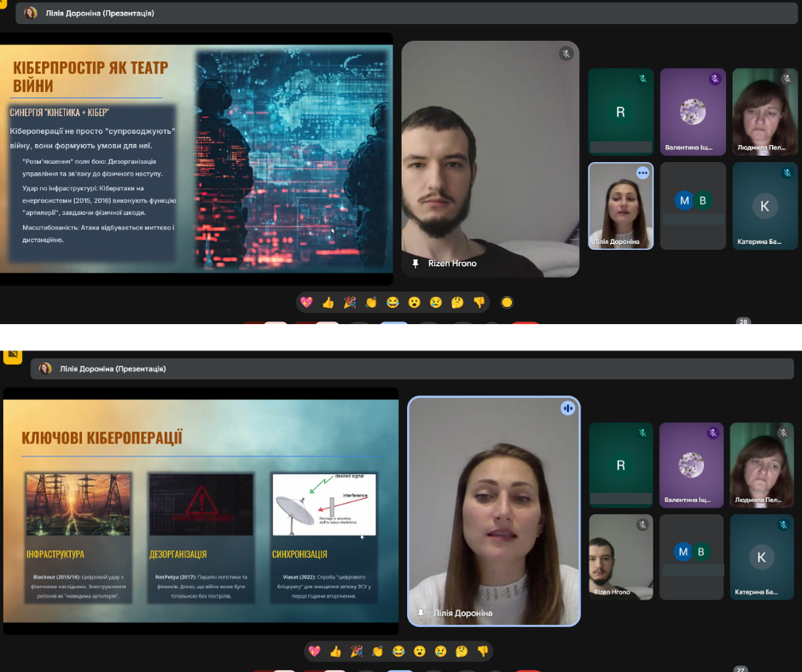Click muted mic icon on upper Катерина tile
The image size is (802, 672).
pos(786,173)
